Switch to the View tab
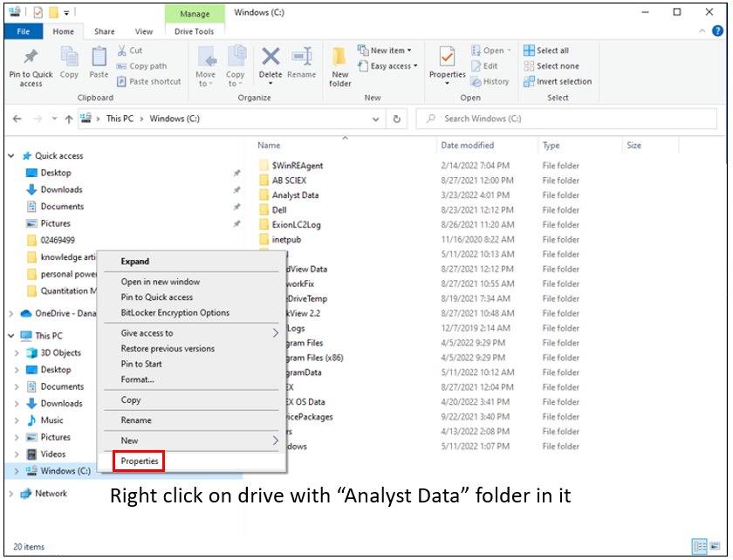 pyautogui.click(x=144, y=31)
